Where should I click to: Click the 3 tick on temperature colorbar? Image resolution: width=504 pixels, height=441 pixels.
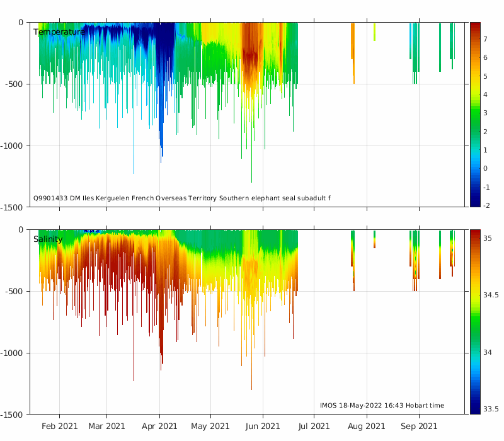click(x=485, y=113)
